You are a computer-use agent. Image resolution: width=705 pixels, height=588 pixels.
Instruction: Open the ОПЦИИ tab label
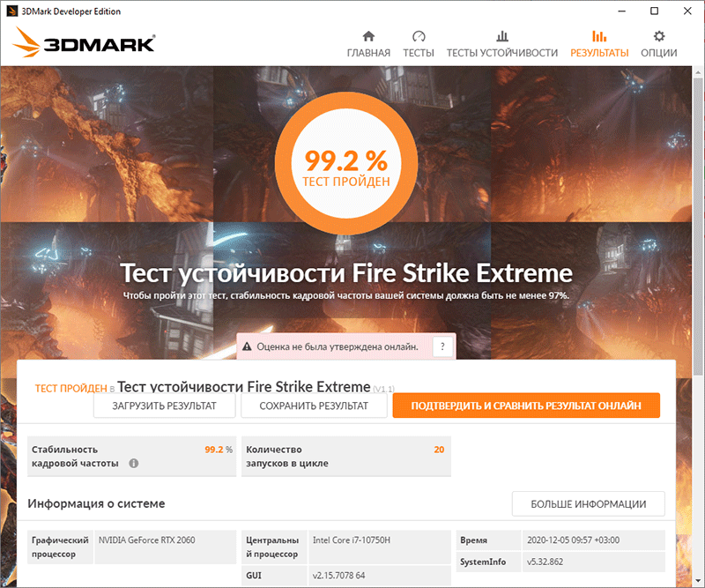[658, 53]
